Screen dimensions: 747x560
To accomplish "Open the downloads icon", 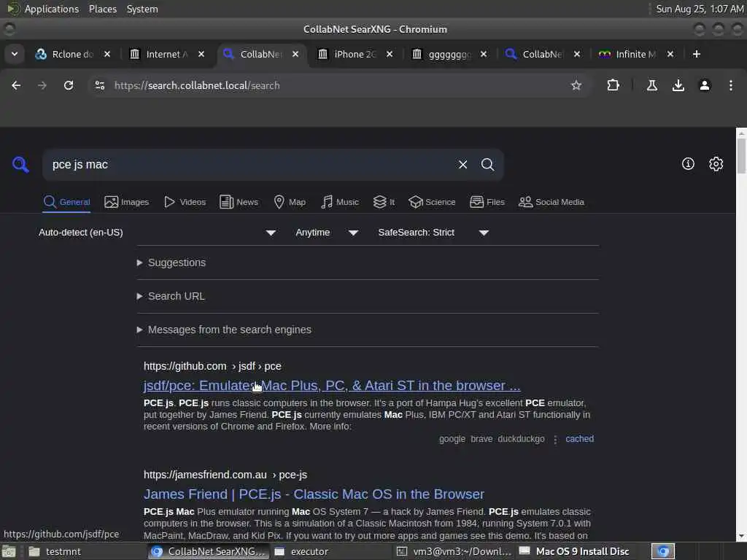I will click(x=678, y=85).
